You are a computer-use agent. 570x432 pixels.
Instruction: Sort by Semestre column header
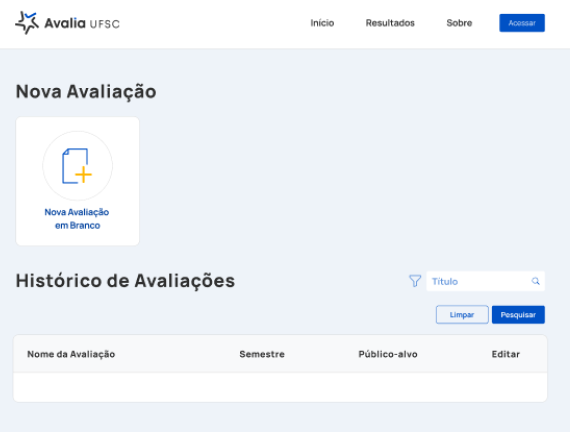coord(262,354)
